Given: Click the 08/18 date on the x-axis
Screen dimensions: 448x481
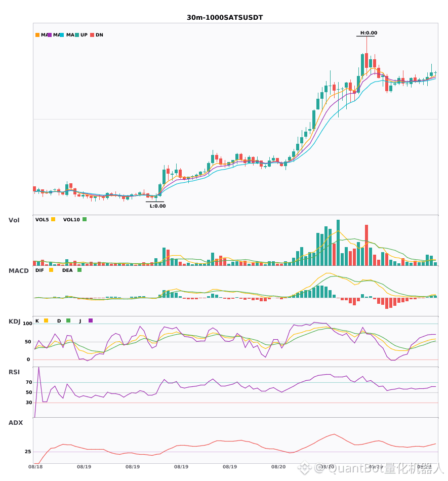Looking at the screenshot, I should (35, 467).
